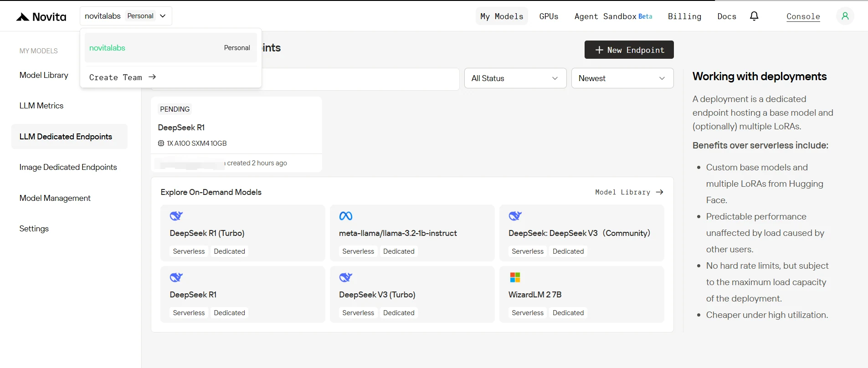Click Serverless tag on llama-3.2-1b-instruct
Viewport: 868px width, 368px height.
[x=358, y=251]
